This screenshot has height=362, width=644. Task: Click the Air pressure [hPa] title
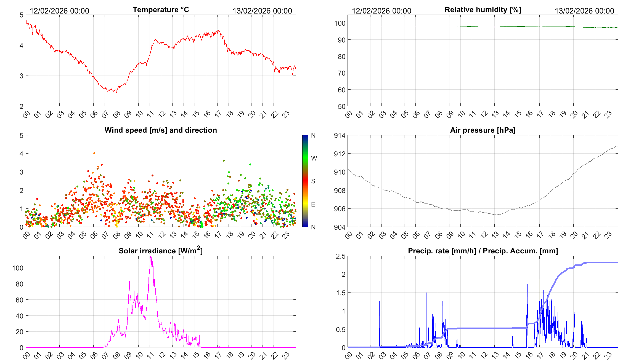(x=483, y=130)
